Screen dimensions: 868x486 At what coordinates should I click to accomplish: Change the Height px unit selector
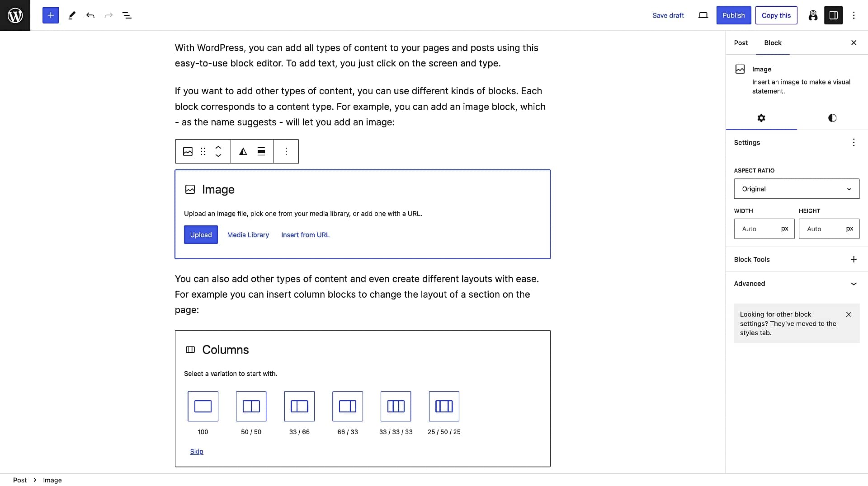pyautogui.click(x=850, y=229)
